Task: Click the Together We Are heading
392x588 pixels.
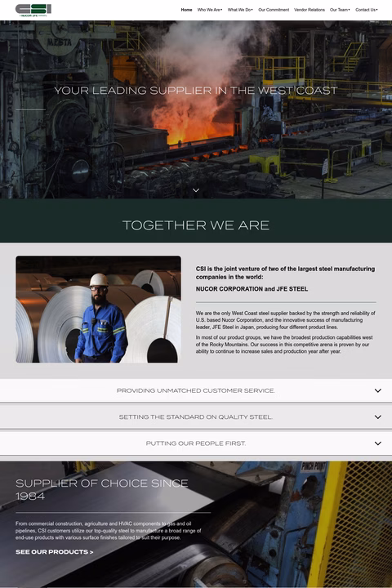Action: (x=196, y=225)
